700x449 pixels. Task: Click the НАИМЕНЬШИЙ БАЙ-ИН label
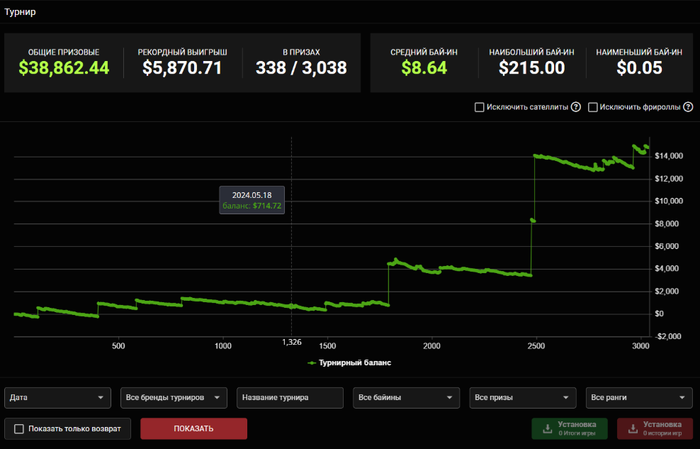pyautogui.click(x=639, y=52)
